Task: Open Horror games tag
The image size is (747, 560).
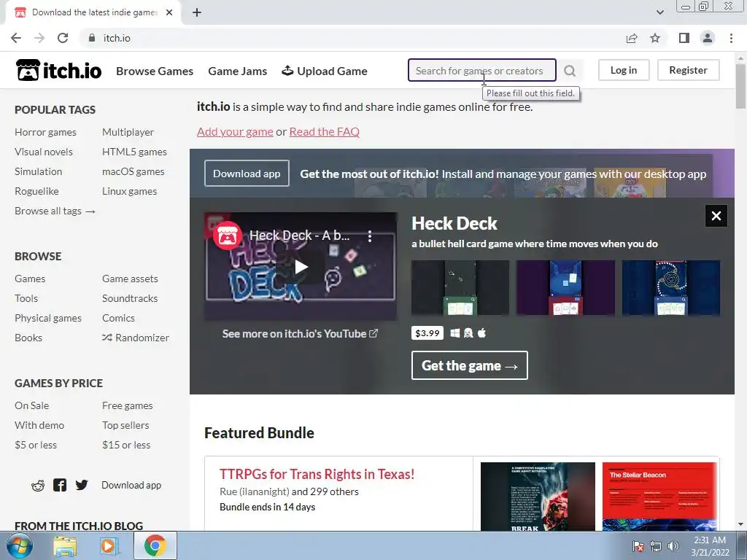Action: coord(46,132)
